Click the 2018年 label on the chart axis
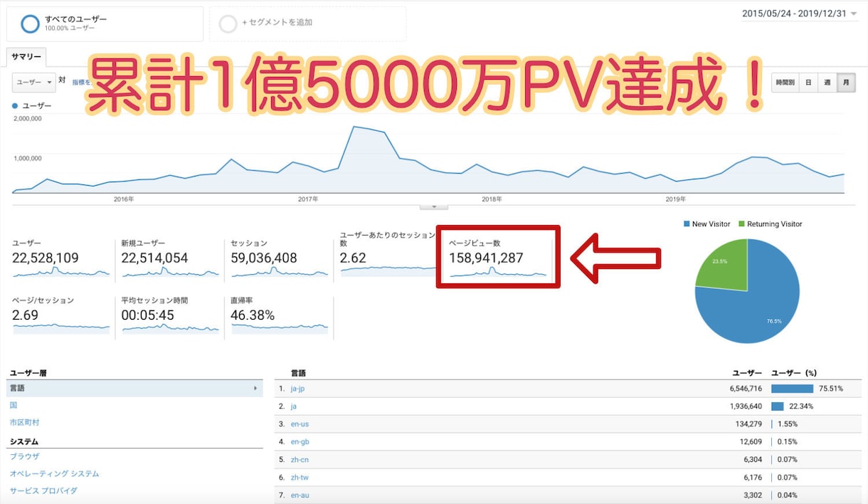The image size is (868, 504). tap(492, 199)
